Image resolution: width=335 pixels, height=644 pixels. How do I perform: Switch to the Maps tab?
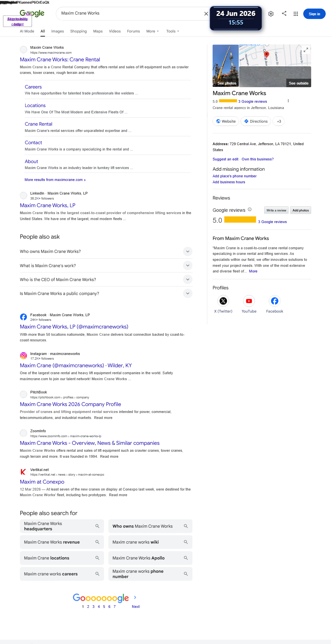click(x=98, y=31)
